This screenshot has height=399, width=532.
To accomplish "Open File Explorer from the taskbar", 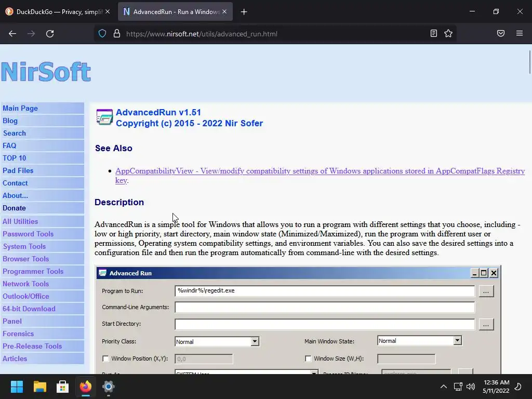I will 39,387.
